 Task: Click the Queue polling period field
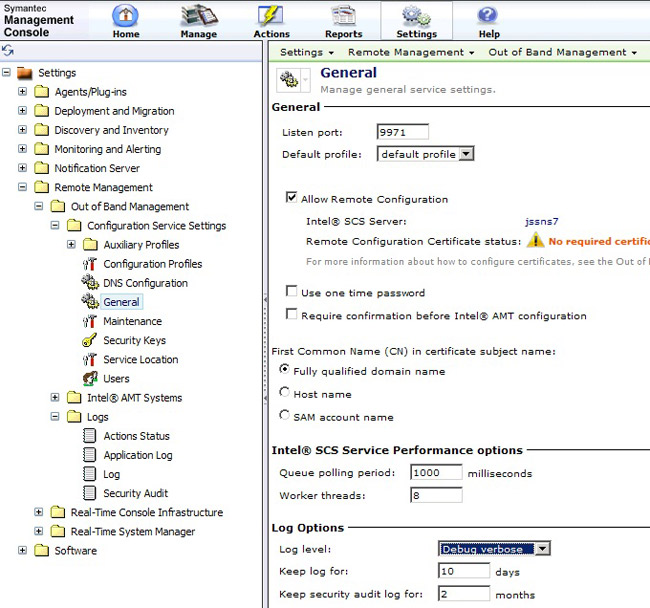(x=436, y=472)
